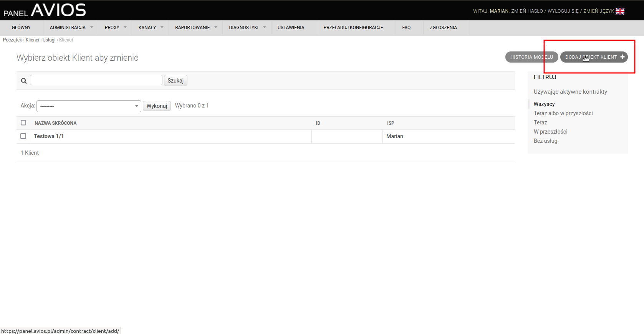Click the Historia Modelu button

pos(531,57)
